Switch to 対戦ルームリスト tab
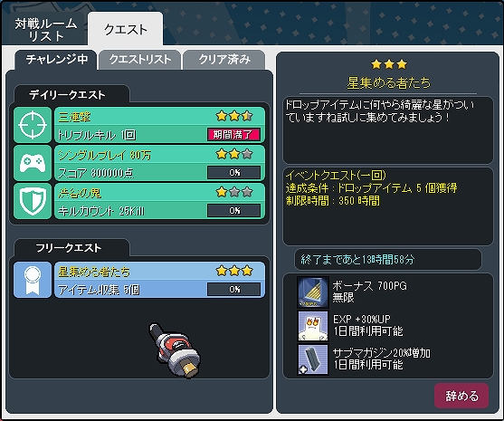 [46, 29]
